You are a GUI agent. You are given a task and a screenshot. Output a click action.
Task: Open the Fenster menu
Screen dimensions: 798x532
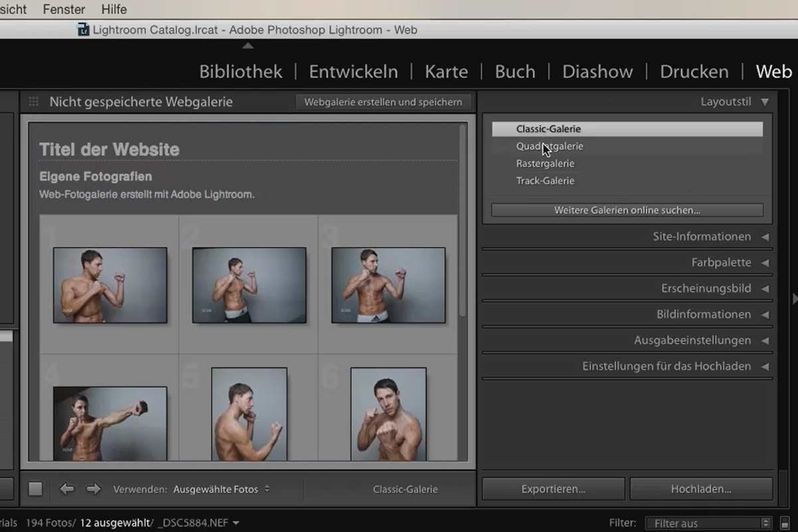tap(64, 9)
